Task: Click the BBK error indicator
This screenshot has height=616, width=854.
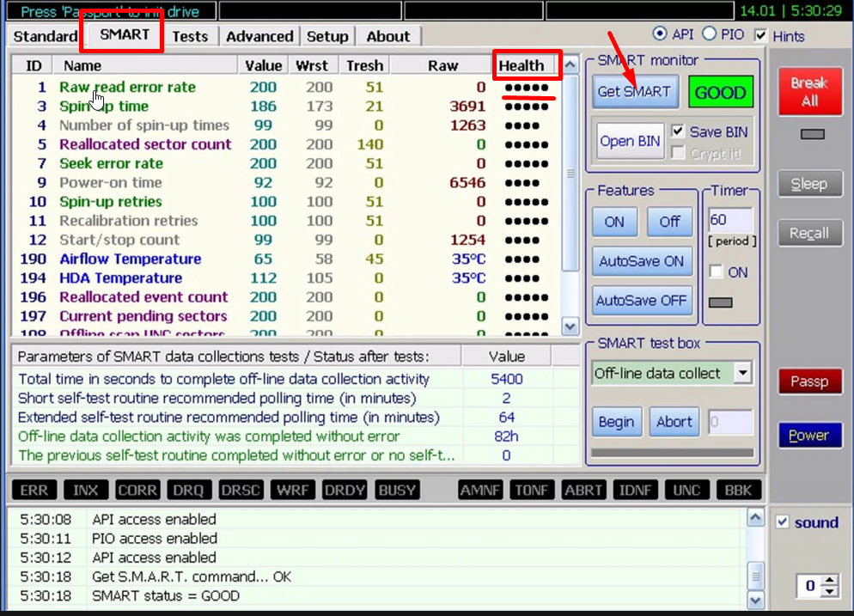Action: (x=738, y=490)
